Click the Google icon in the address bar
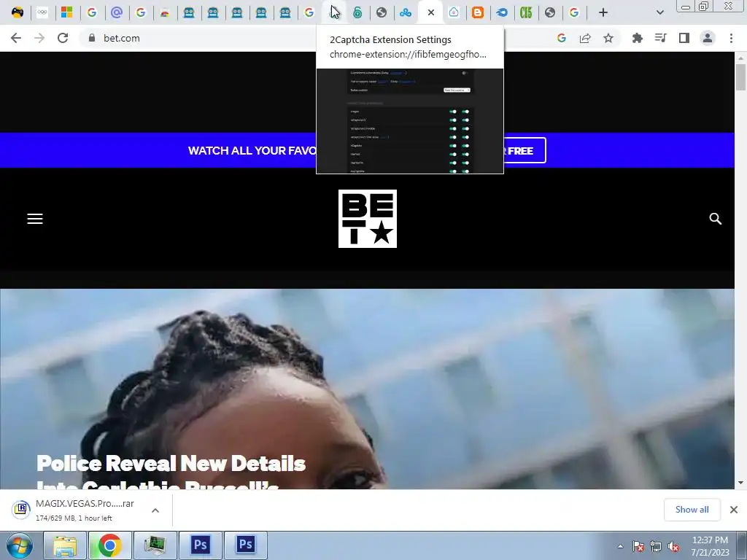 click(x=562, y=38)
